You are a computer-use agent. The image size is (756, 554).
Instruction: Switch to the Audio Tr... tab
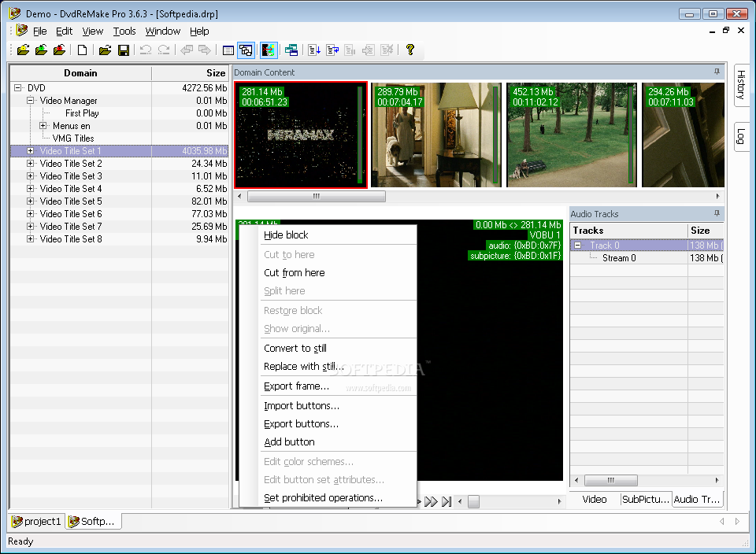click(x=697, y=500)
